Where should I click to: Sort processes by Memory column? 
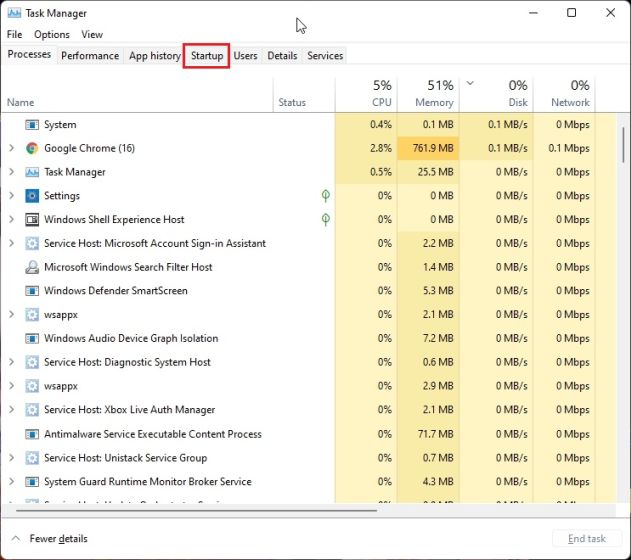pos(428,95)
